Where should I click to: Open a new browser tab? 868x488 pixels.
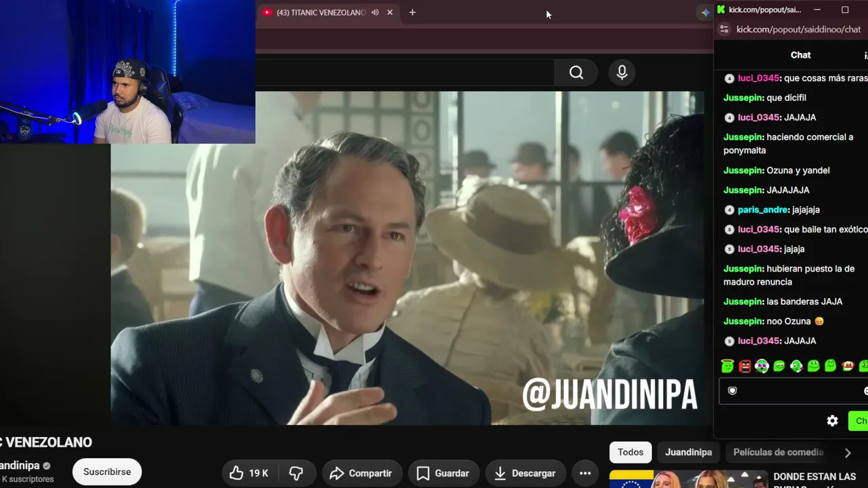coord(412,12)
